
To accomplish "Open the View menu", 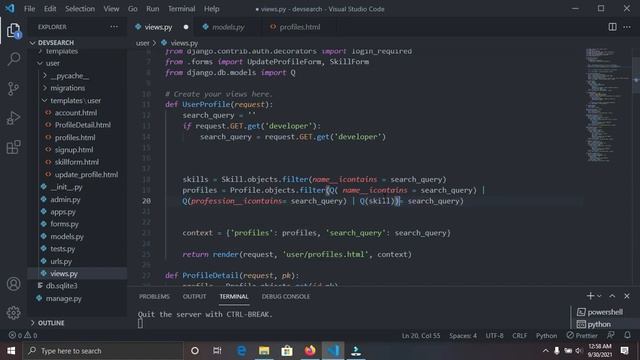I will [x=111, y=9].
